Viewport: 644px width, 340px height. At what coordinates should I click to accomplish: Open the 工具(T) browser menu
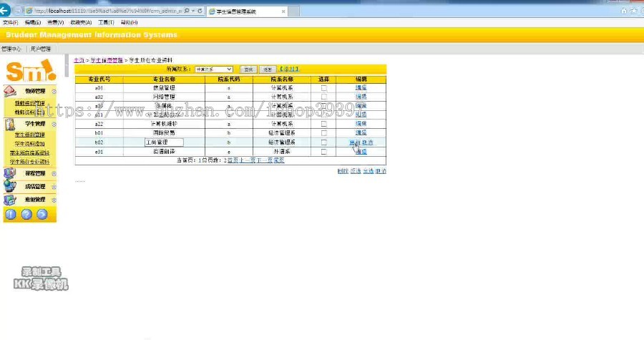(x=106, y=23)
